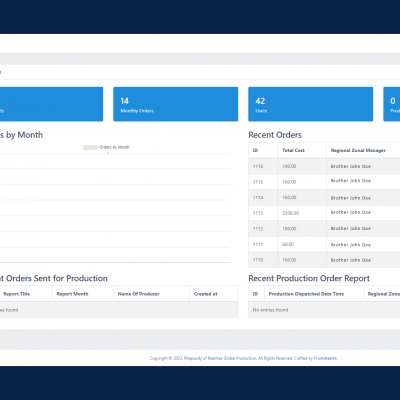This screenshot has width=400, height=400.
Task: Click Regional Zonal Manager column header
Action: [x=358, y=150]
